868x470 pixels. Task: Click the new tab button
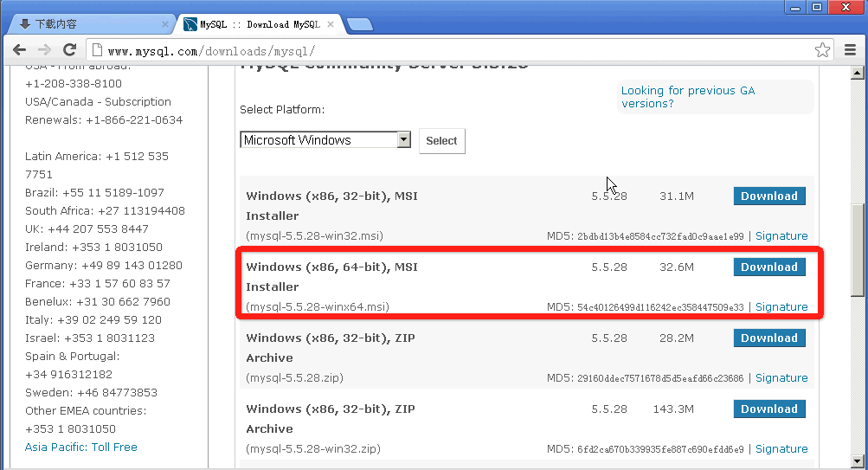(359, 24)
